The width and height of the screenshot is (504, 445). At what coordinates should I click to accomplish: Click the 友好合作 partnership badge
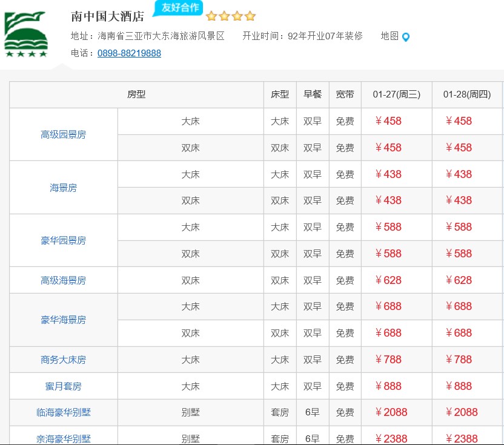(x=179, y=8)
